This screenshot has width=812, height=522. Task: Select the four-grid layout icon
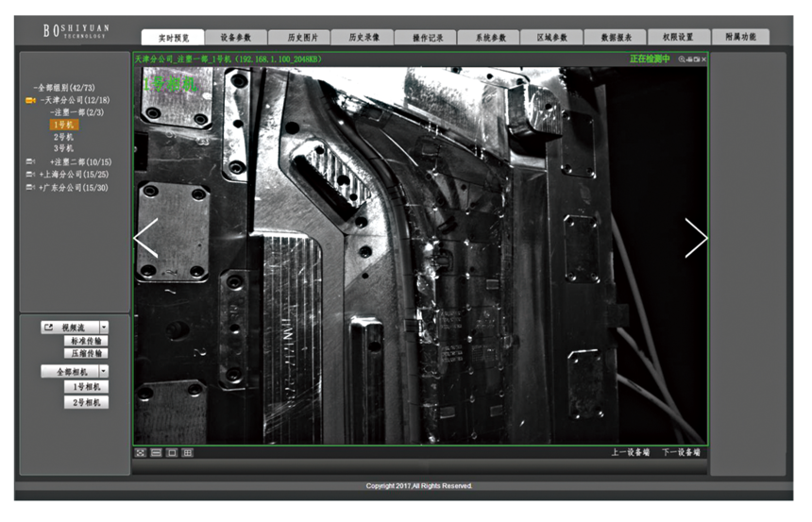(188, 452)
